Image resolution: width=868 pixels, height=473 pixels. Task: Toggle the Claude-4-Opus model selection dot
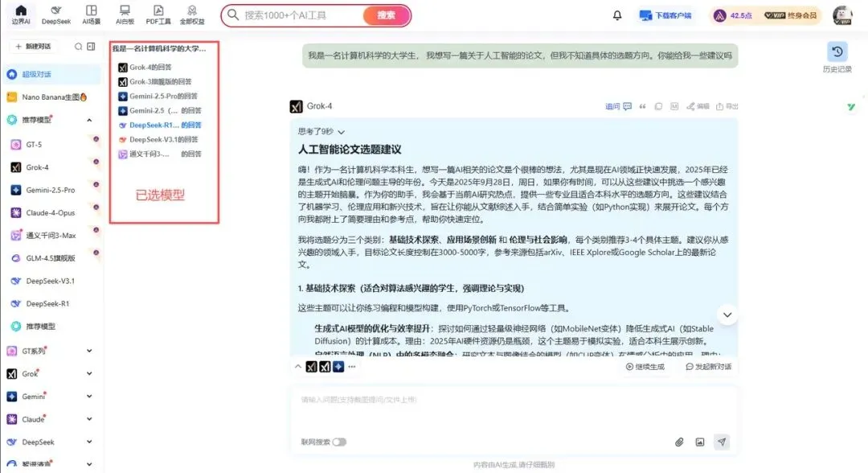point(96,208)
